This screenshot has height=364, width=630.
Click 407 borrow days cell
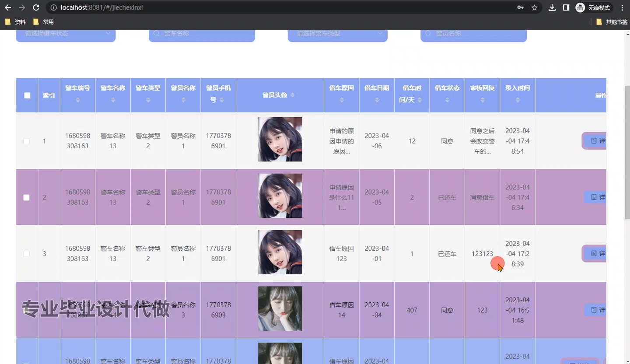pos(412,310)
